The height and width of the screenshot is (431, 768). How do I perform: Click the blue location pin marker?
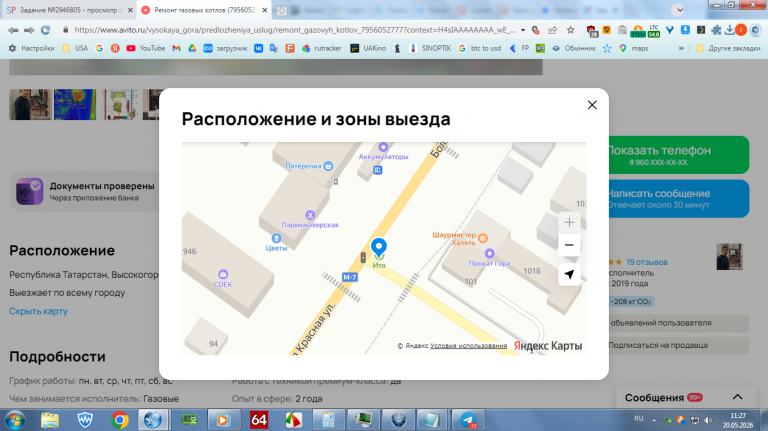pyautogui.click(x=379, y=247)
